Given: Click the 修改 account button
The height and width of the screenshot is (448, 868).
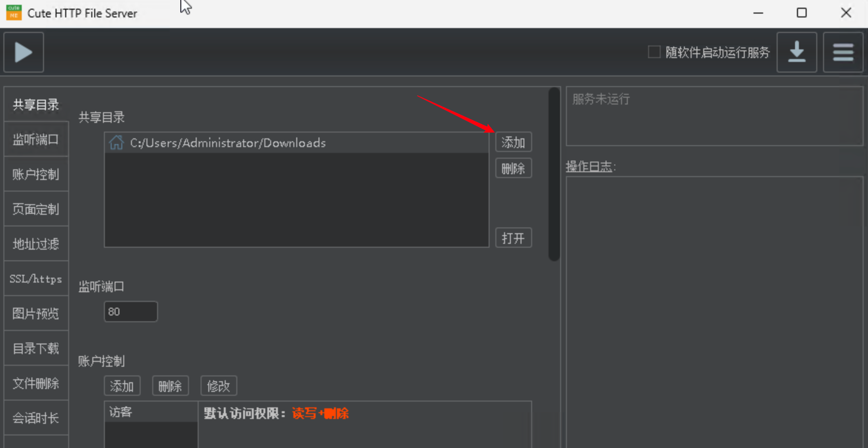Looking at the screenshot, I should 218,386.
